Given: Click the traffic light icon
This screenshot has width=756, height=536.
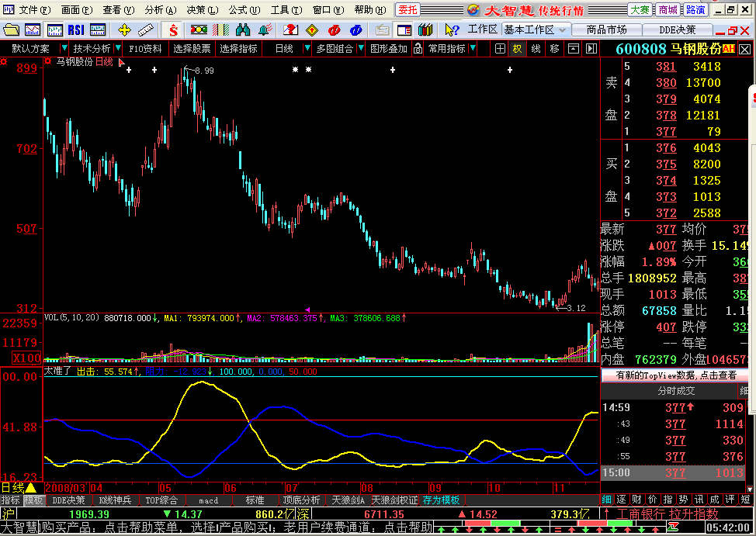Looking at the screenshot, I should (x=199, y=30).
